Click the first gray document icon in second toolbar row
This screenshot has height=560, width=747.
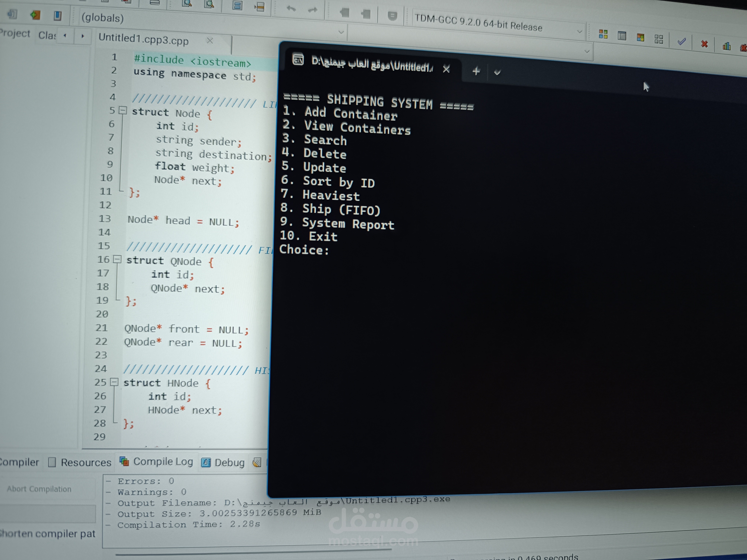click(12, 14)
